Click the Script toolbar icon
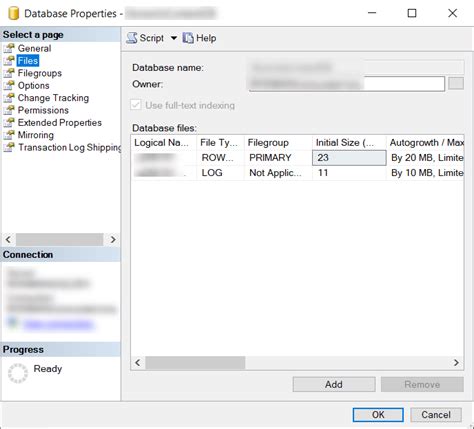The width and height of the screenshot is (474, 429). [132, 38]
